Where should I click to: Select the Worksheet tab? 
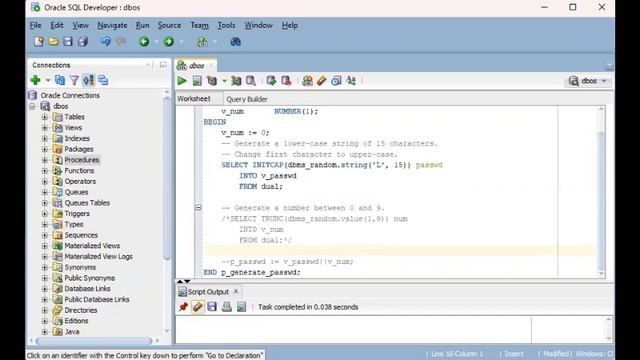194,99
